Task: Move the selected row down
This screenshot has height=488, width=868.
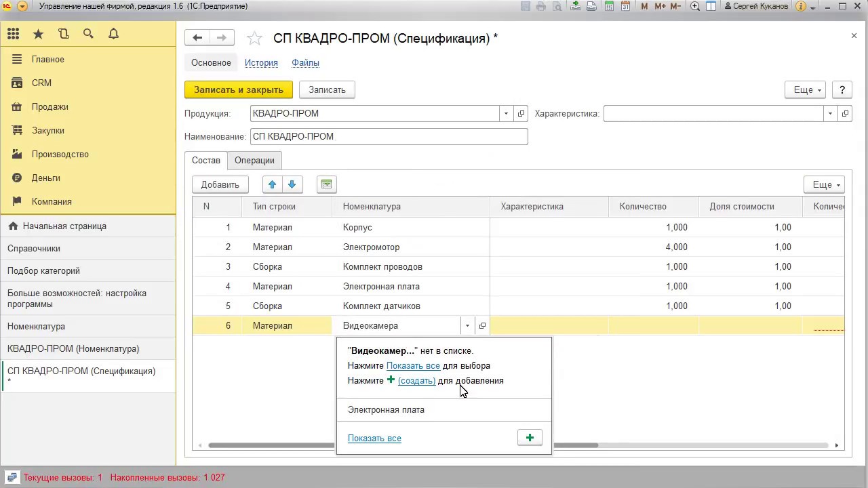Action: click(x=292, y=184)
